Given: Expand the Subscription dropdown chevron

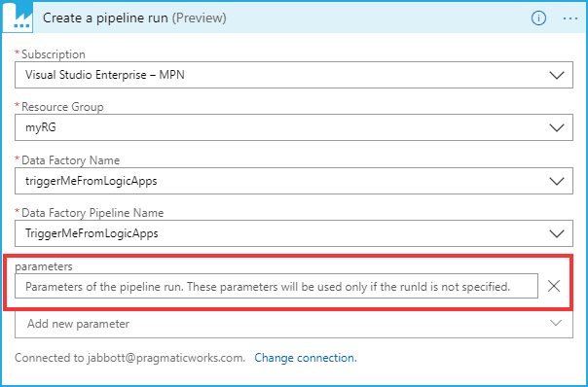Looking at the screenshot, I should (x=557, y=75).
